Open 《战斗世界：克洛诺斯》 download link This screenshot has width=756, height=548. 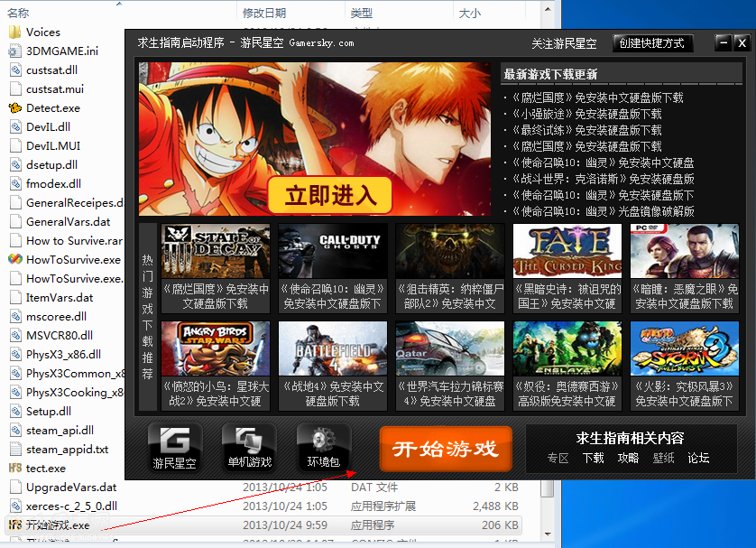pos(603,179)
